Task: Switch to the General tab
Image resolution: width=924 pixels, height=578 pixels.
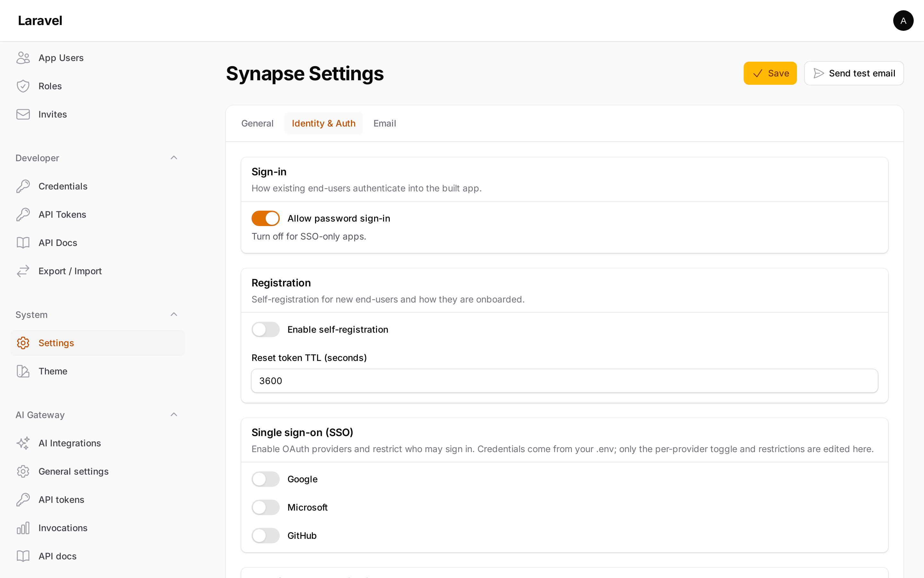Action: pos(257,124)
